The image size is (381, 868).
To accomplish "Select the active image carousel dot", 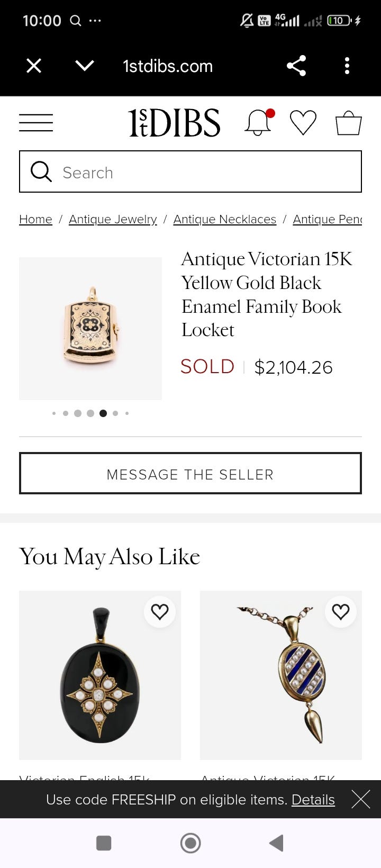I will (103, 413).
